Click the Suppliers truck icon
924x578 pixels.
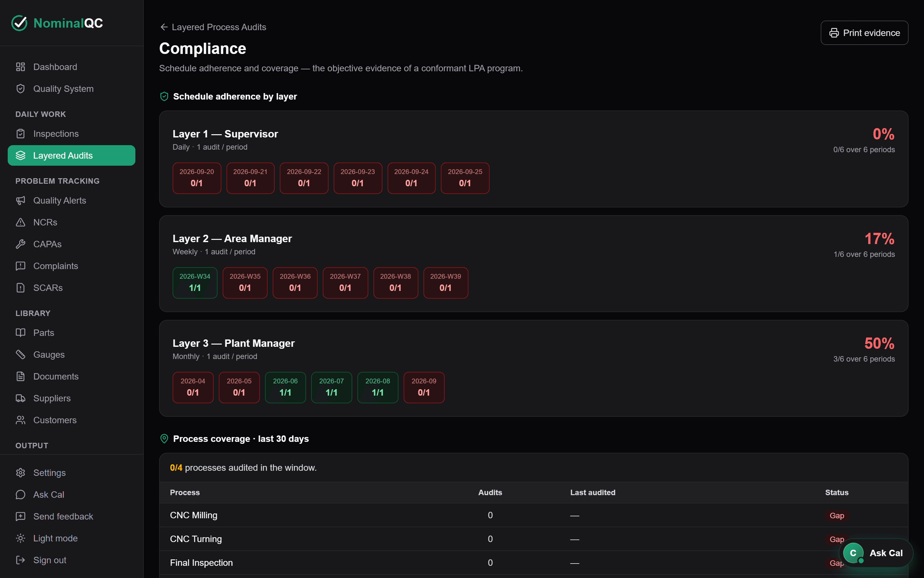click(21, 398)
